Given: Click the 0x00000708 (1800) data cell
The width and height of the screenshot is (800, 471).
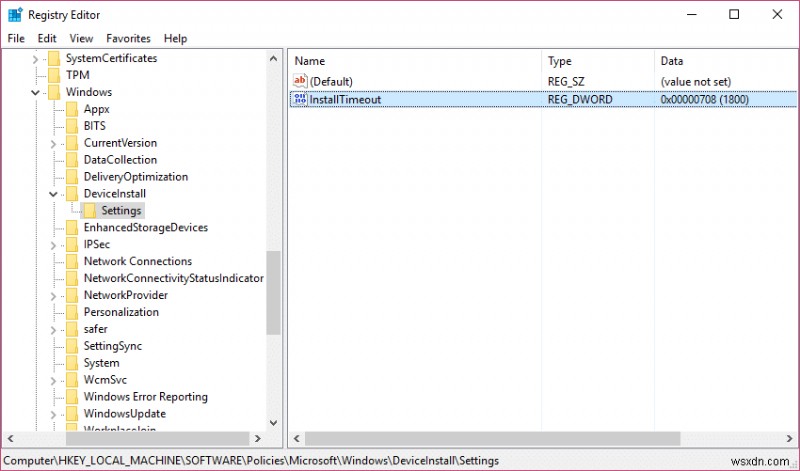Looking at the screenshot, I should tap(705, 100).
